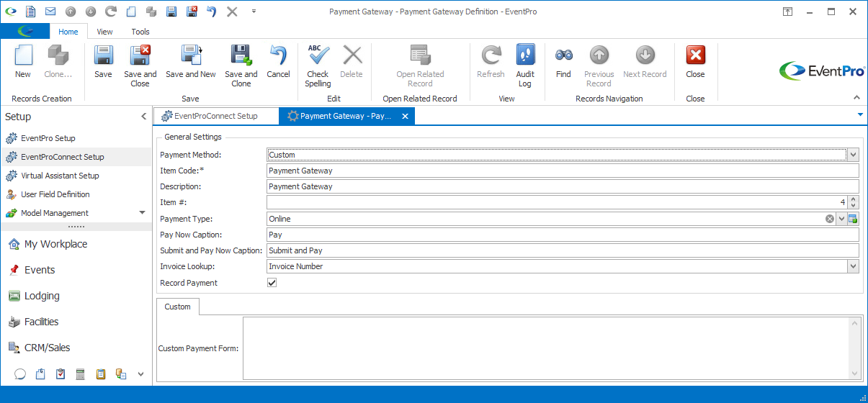Screen dimensions: 868x403
Task: Click the Item Code input field
Action: 563,171
